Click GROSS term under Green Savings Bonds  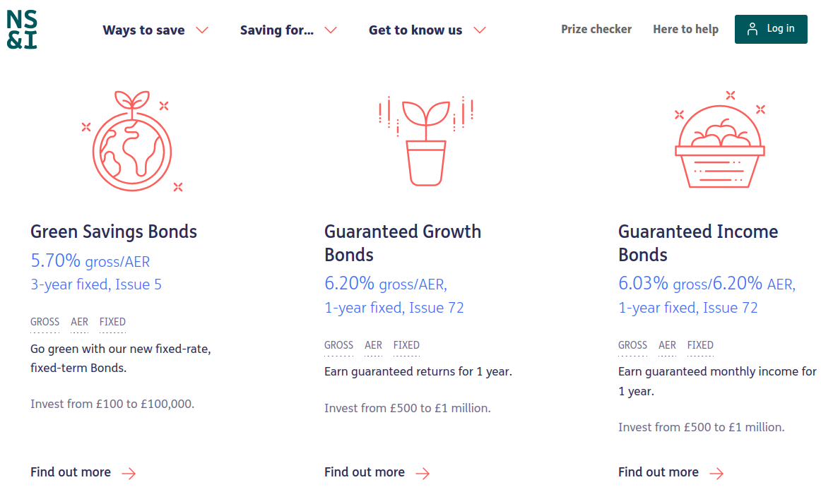point(45,322)
